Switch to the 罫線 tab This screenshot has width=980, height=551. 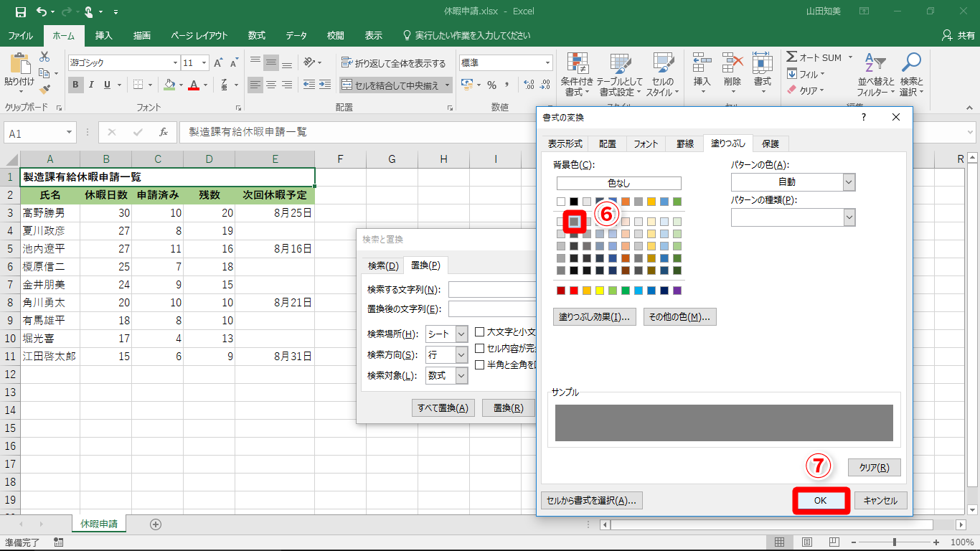(x=684, y=143)
